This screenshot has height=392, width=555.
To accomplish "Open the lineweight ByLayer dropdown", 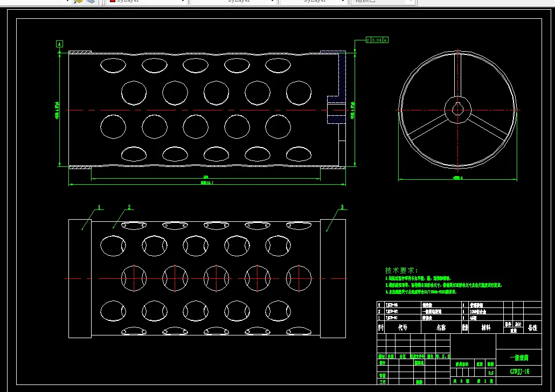I will [x=313, y=1].
